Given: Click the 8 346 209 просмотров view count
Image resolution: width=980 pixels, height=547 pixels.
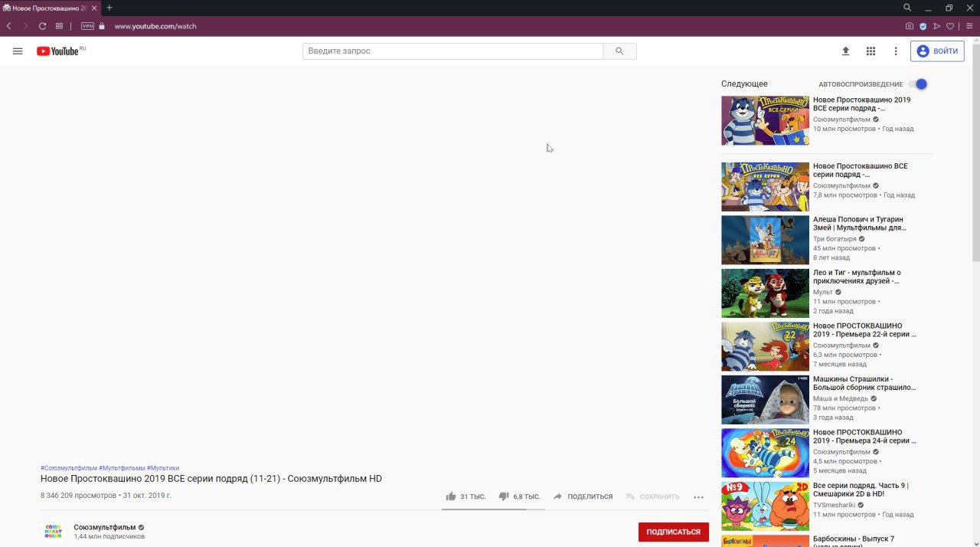Looking at the screenshot, I should coord(78,496).
